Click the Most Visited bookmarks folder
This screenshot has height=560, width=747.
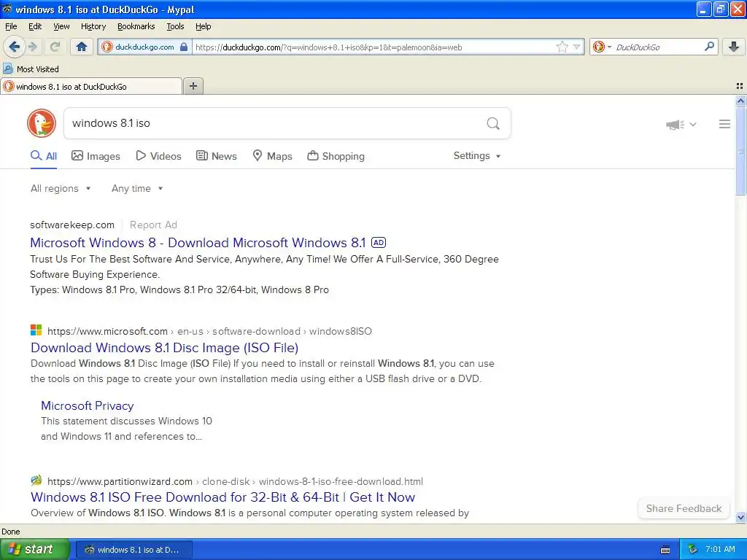(31, 69)
